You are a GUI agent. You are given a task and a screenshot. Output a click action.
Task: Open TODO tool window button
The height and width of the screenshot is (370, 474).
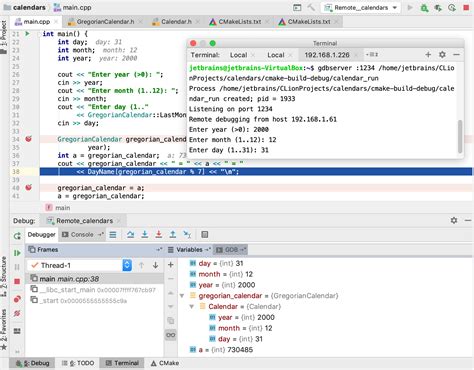[77, 363]
